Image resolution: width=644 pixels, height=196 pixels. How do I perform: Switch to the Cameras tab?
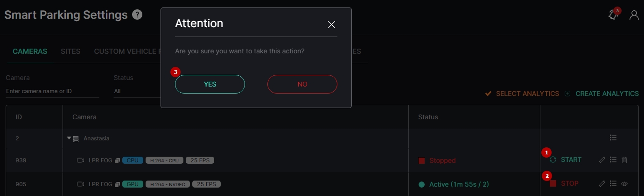coord(30,51)
